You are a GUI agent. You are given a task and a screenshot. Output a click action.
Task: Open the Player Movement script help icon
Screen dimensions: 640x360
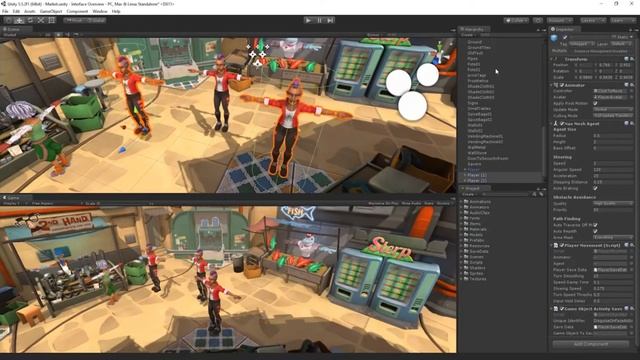(627, 245)
